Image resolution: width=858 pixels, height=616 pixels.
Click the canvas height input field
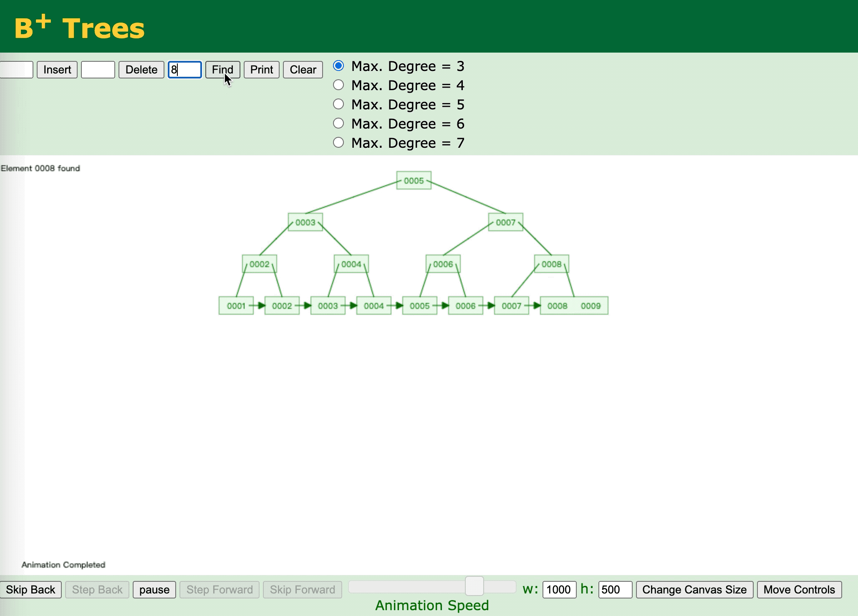pos(615,590)
